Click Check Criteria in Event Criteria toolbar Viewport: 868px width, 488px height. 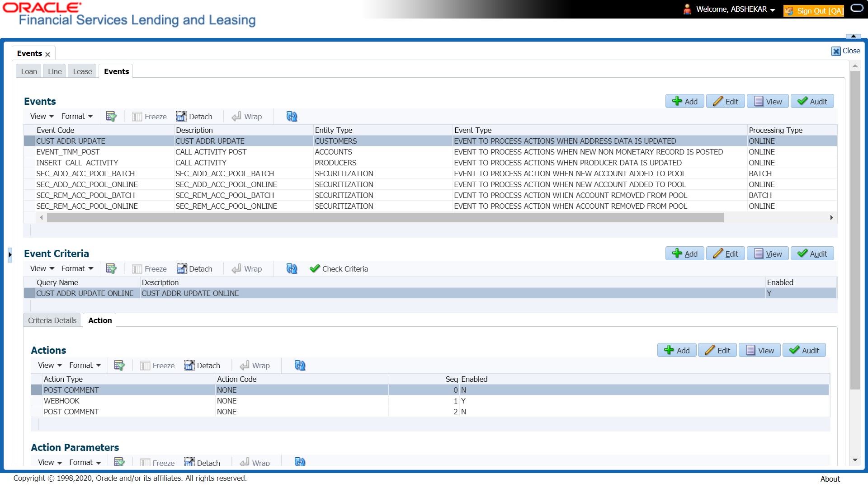(x=339, y=269)
